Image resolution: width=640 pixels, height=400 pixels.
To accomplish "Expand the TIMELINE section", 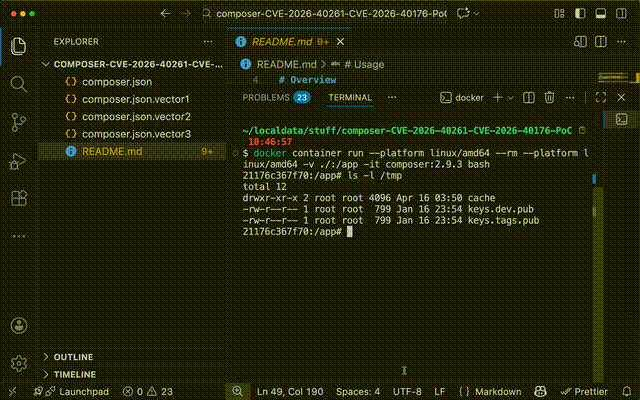I will 75,374.
